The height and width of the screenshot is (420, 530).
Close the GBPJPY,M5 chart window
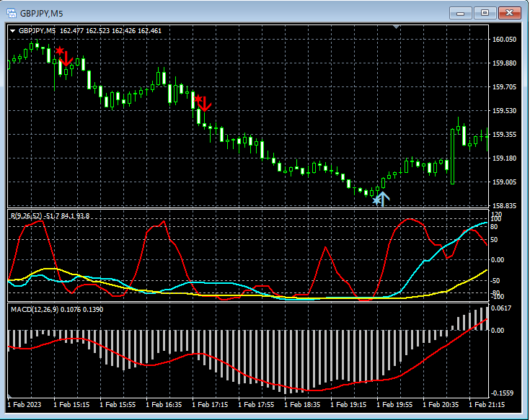509,13
